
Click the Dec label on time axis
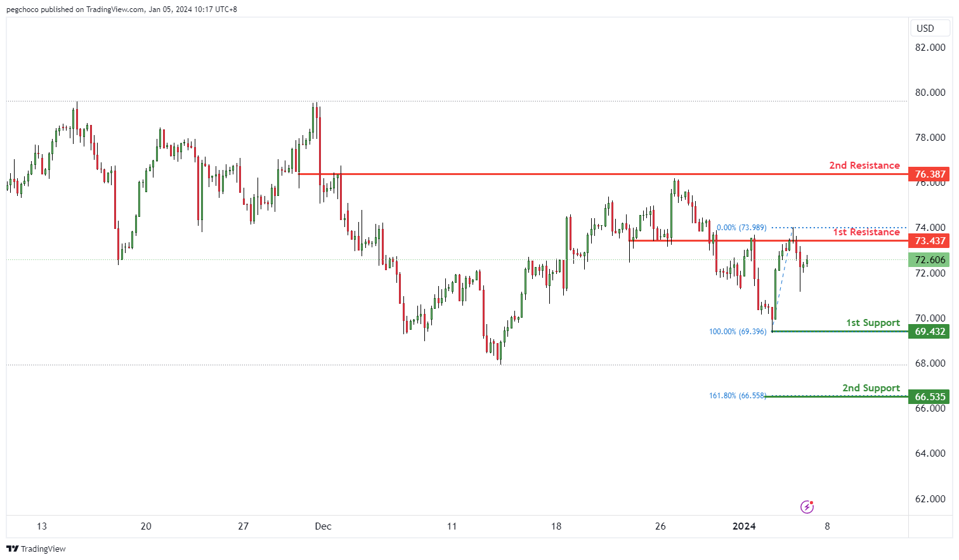pos(323,526)
